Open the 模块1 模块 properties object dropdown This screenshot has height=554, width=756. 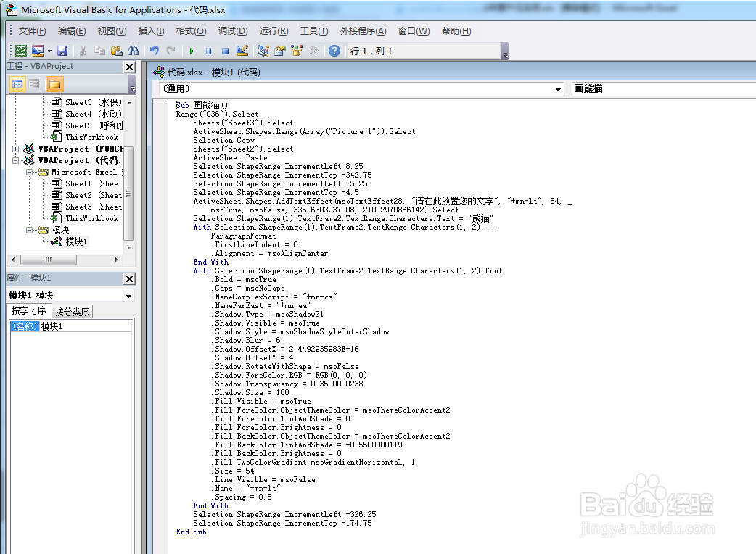point(128,296)
